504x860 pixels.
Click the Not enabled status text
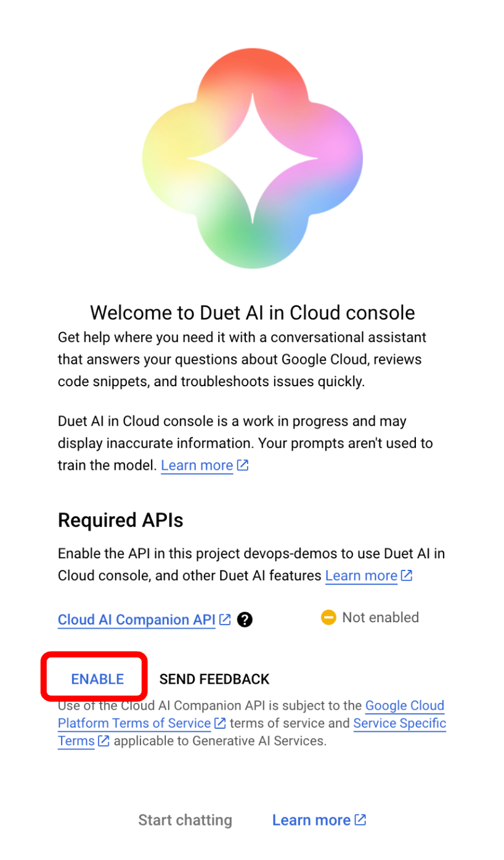(380, 617)
